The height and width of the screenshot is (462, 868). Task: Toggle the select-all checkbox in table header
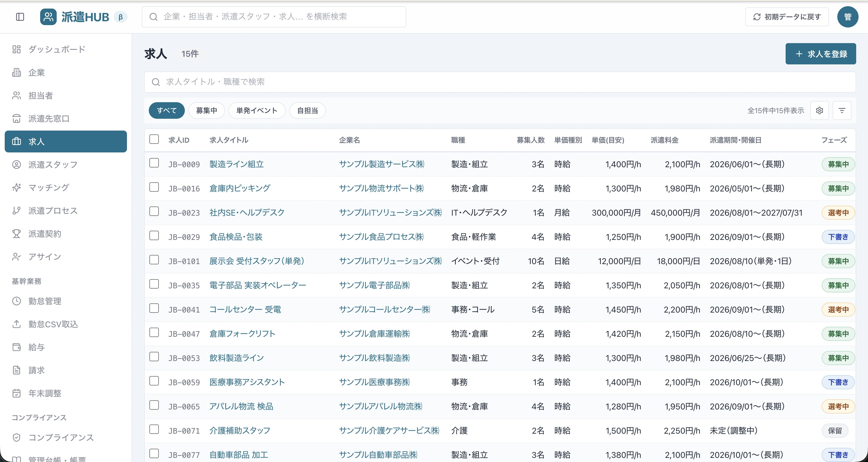[154, 139]
